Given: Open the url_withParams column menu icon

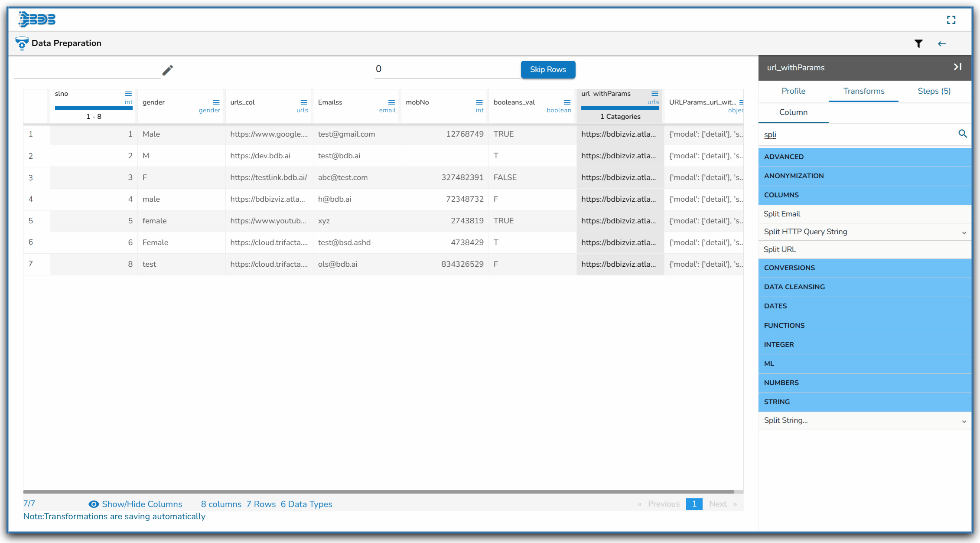Looking at the screenshot, I should tap(654, 94).
